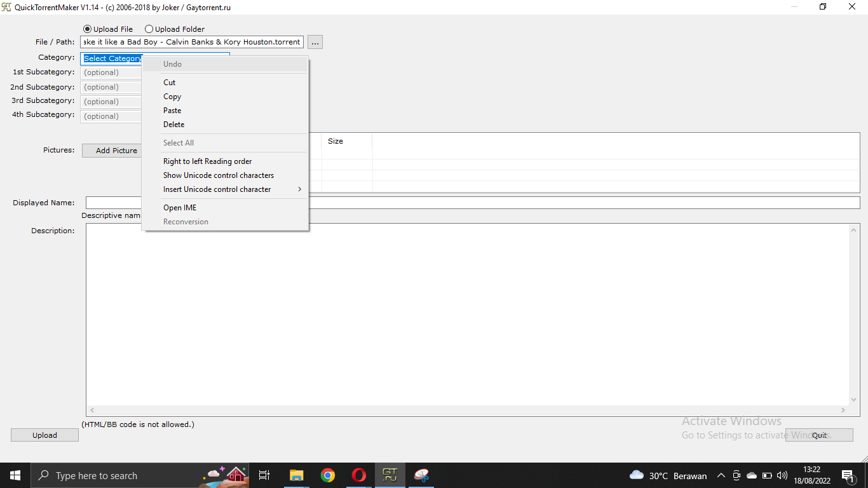
Task: Click QuickTorrentMaker icon in taskbar
Action: (x=390, y=475)
